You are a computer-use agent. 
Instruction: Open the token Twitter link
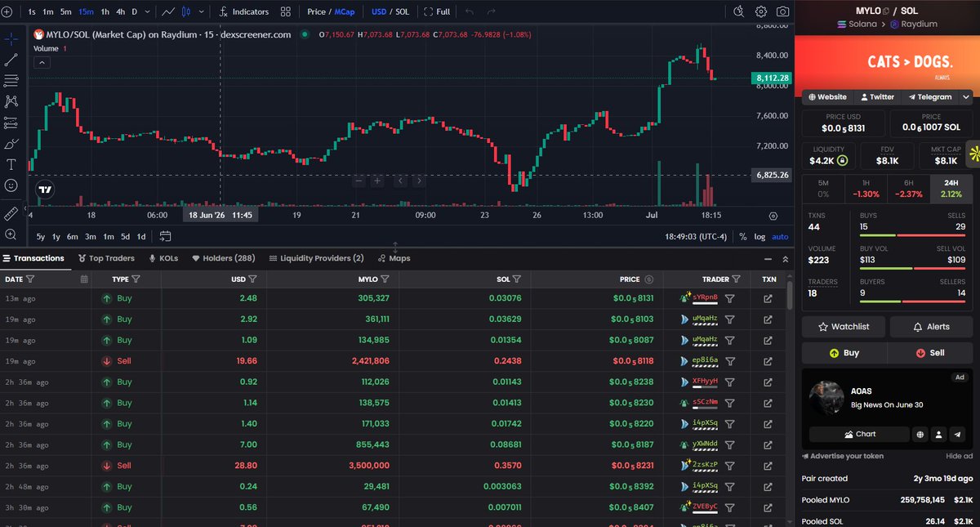tap(877, 96)
